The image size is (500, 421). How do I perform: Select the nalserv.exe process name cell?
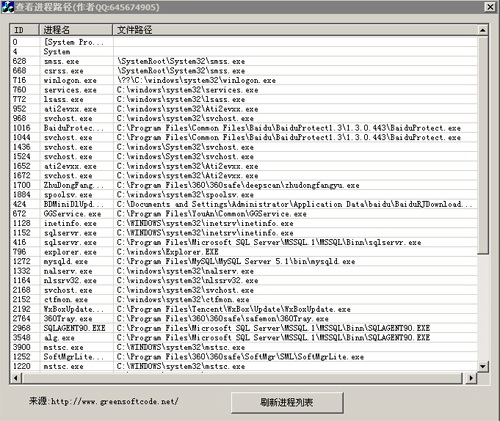tap(68, 271)
